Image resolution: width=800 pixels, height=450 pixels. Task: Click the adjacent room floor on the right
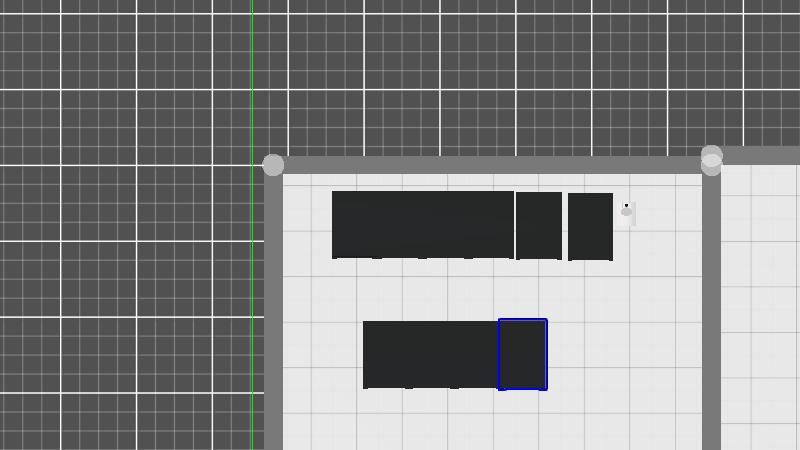(760, 300)
